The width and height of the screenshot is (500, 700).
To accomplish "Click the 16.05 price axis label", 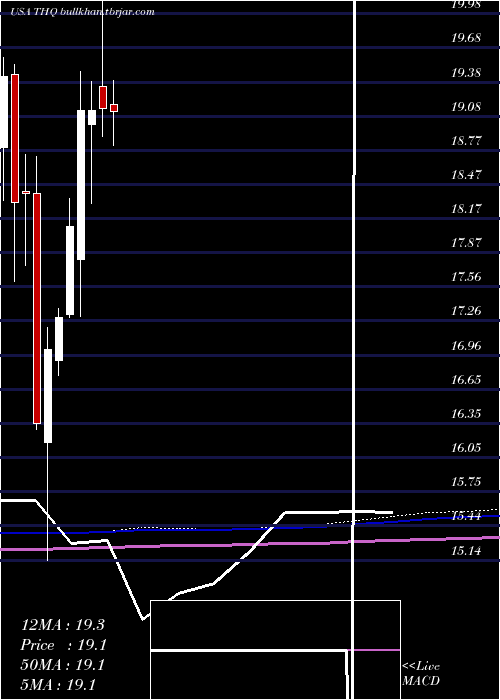I will coord(466,447).
